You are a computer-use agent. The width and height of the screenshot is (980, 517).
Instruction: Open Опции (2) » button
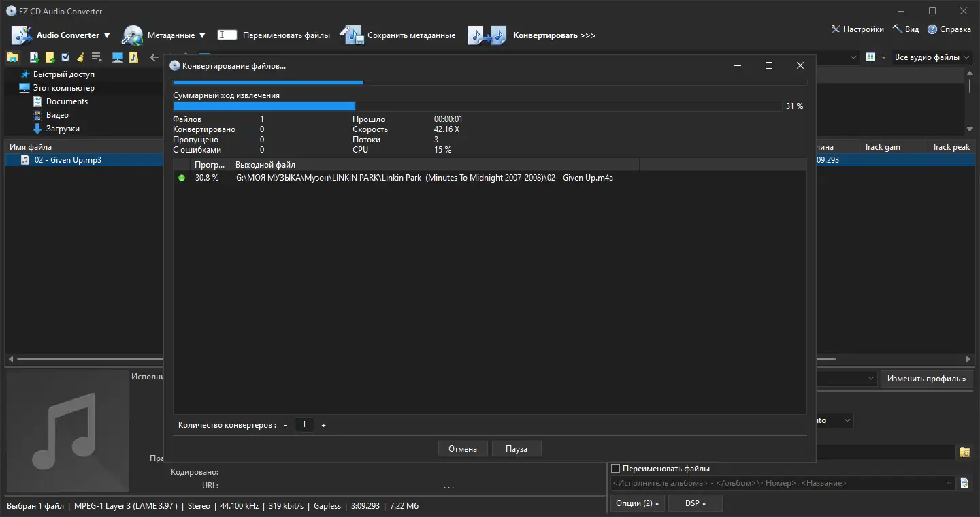(x=638, y=503)
